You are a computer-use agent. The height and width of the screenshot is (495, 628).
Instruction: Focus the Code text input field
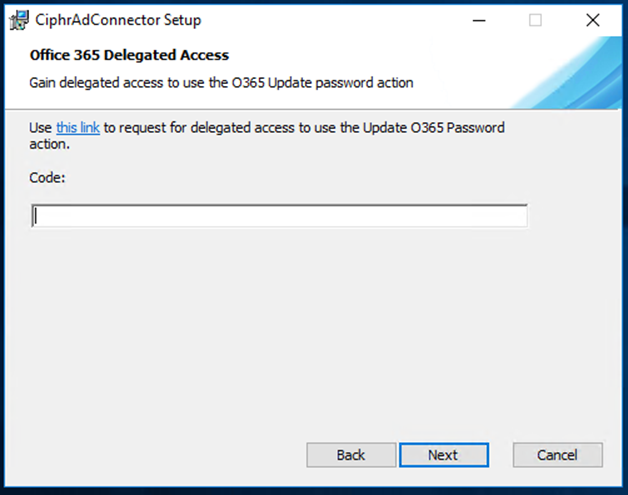[x=279, y=216]
